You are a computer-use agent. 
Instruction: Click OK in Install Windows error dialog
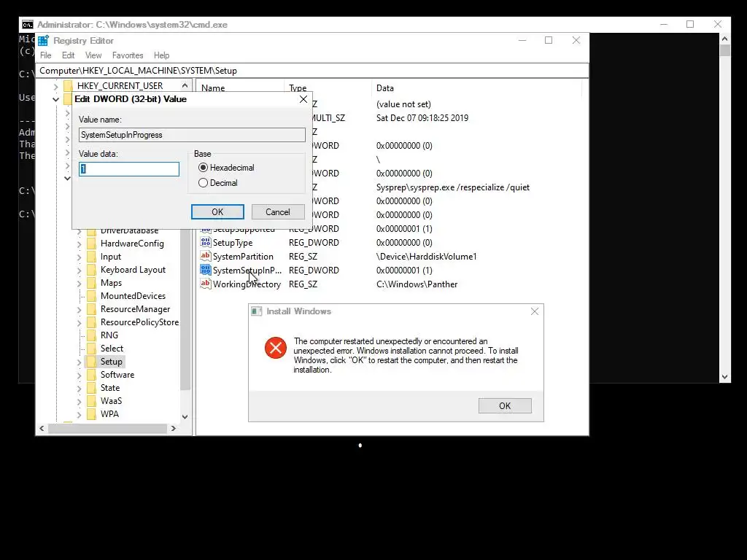[x=505, y=405]
